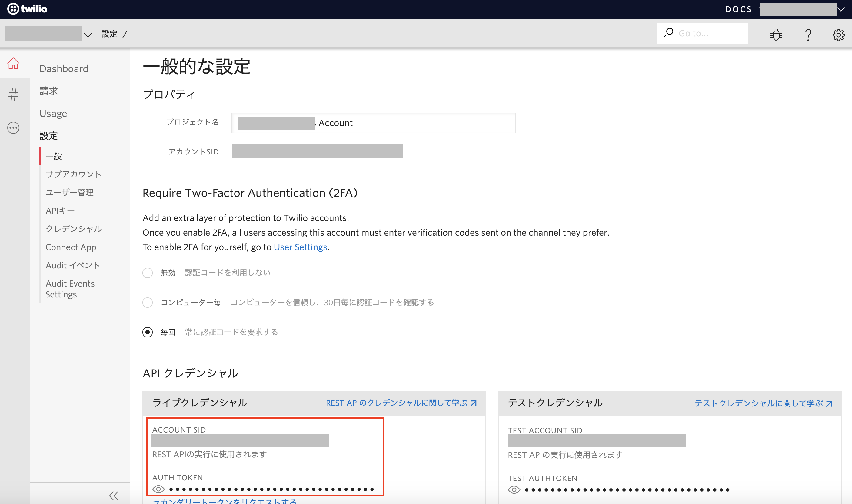Select the phone numbers hashtag sidebar icon
The image size is (852, 504).
[13, 95]
